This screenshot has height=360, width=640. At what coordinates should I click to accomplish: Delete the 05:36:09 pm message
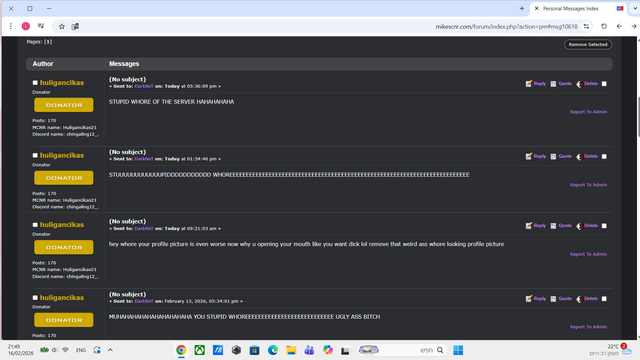pyautogui.click(x=587, y=84)
